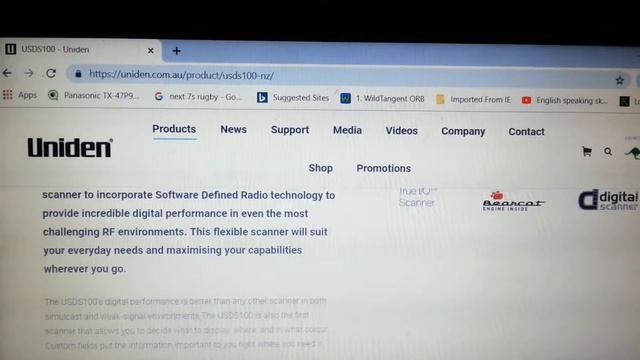The image size is (640, 360).
Task: Click the Uniden logo
Action: tap(70, 147)
